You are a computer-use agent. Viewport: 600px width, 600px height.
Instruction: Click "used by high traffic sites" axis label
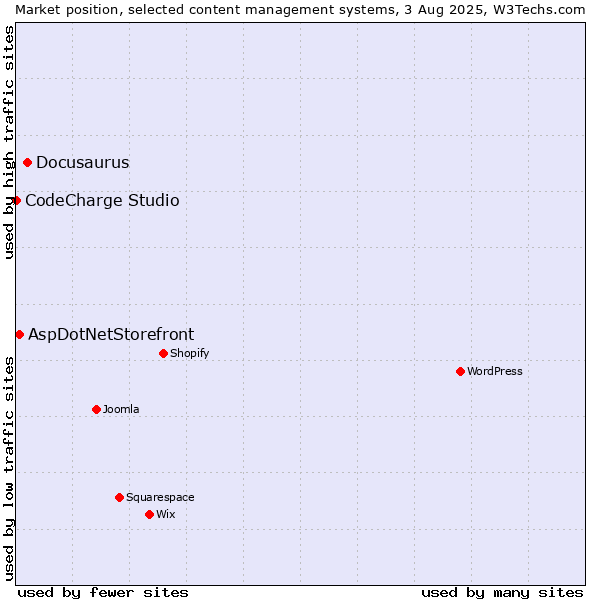[x=9, y=142]
